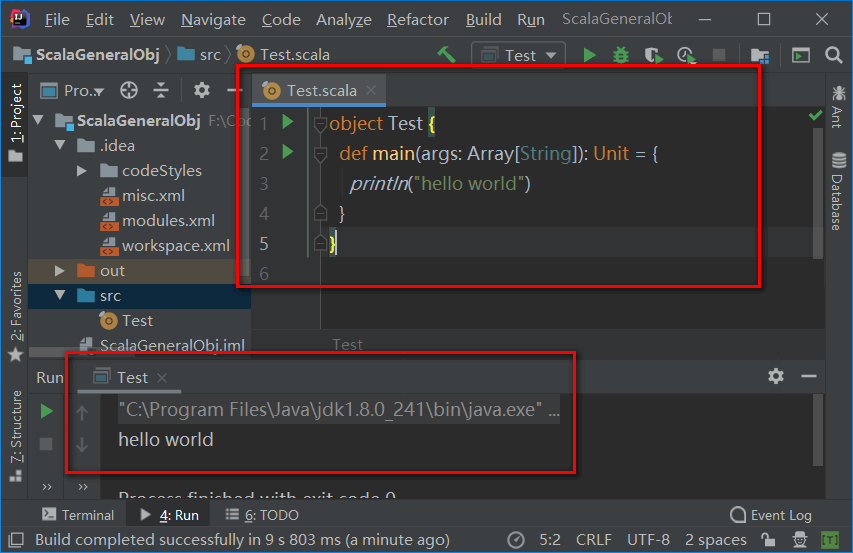Fold the object Test block on line 1
Screen dimensions: 853x553
click(320, 125)
